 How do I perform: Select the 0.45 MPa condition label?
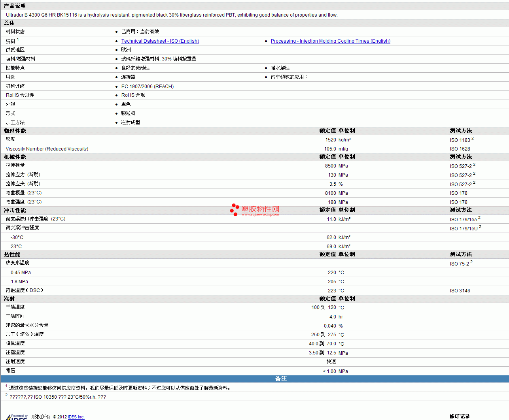[21, 273]
